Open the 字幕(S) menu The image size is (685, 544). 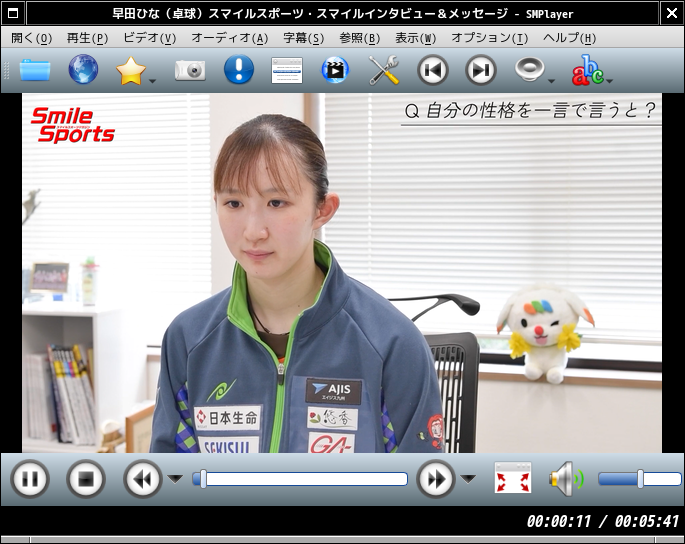pos(304,38)
